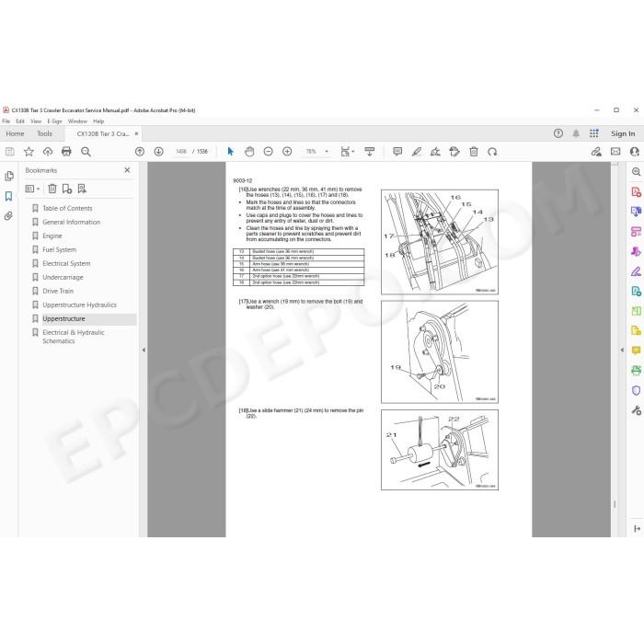Add a sticky note comment
Viewport: 644px width, 644px height.
click(x=397, y=152)
